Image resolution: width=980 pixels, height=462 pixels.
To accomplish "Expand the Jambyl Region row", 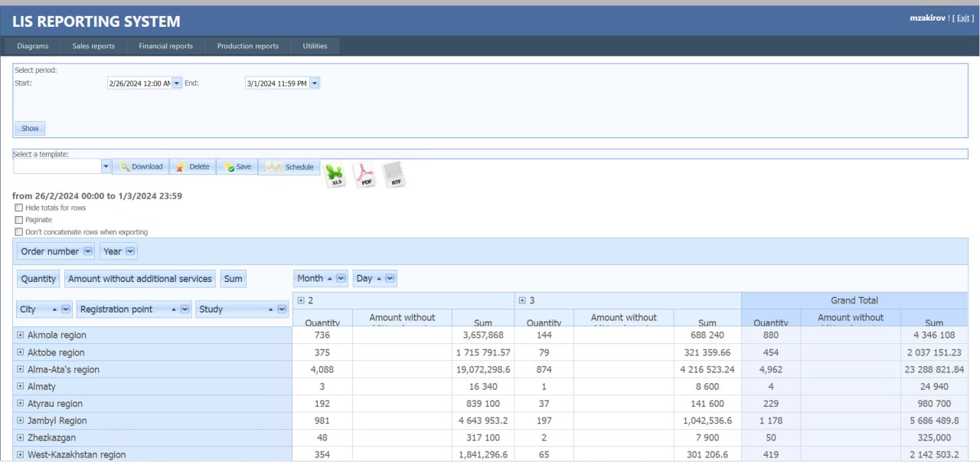I will pyautogui.click(x=21, y=421).
